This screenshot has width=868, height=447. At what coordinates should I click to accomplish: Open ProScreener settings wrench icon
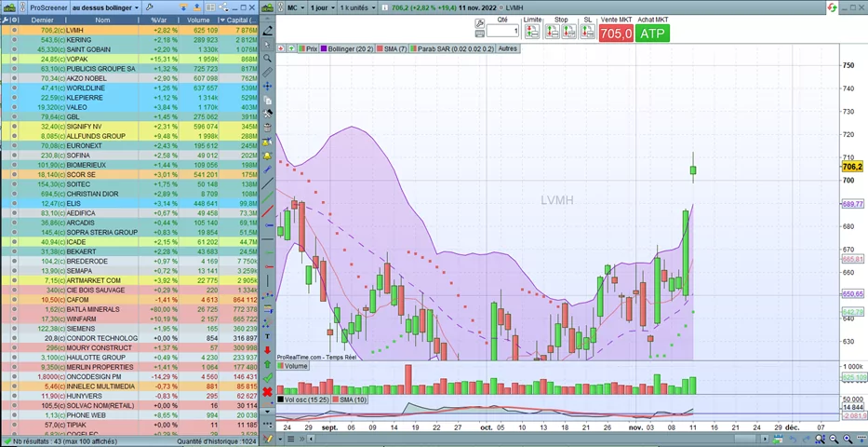[x=150, y=7]
